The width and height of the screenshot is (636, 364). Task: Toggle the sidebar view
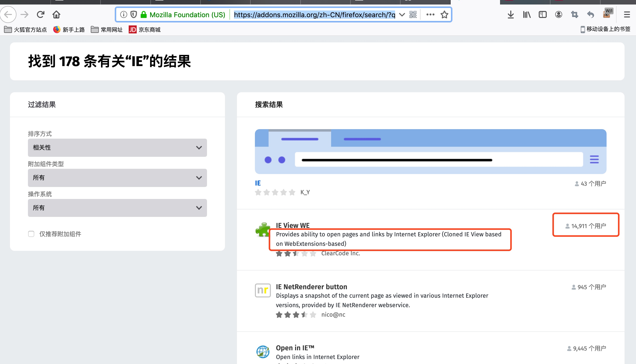click(543, 14)
